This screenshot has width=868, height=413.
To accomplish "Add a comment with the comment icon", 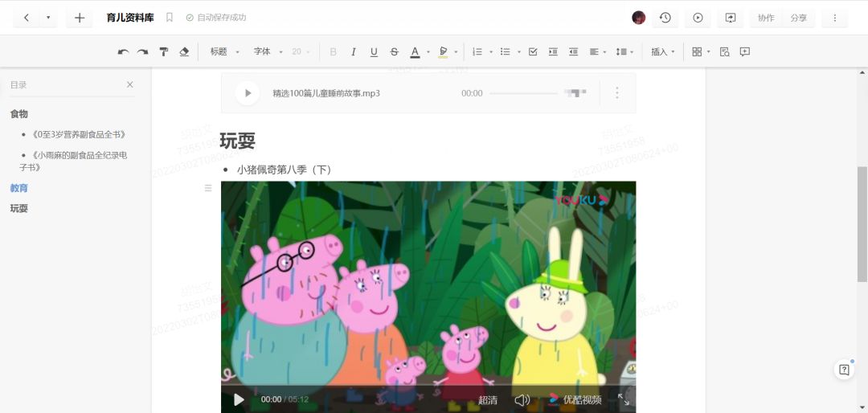I will pyautogui.click(x=745, y=51).
